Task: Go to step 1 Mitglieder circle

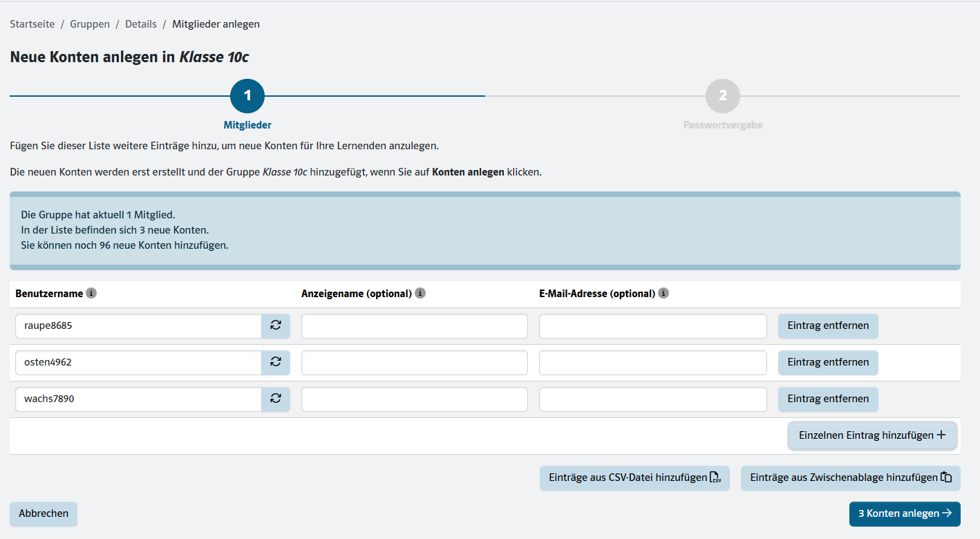Action: [x=247, y=96]
